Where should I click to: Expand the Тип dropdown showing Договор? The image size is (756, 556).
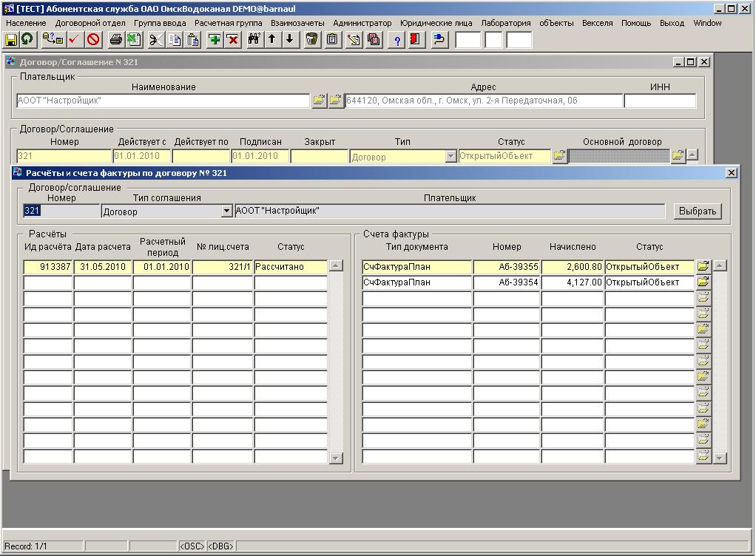click(x=450, y=157)
